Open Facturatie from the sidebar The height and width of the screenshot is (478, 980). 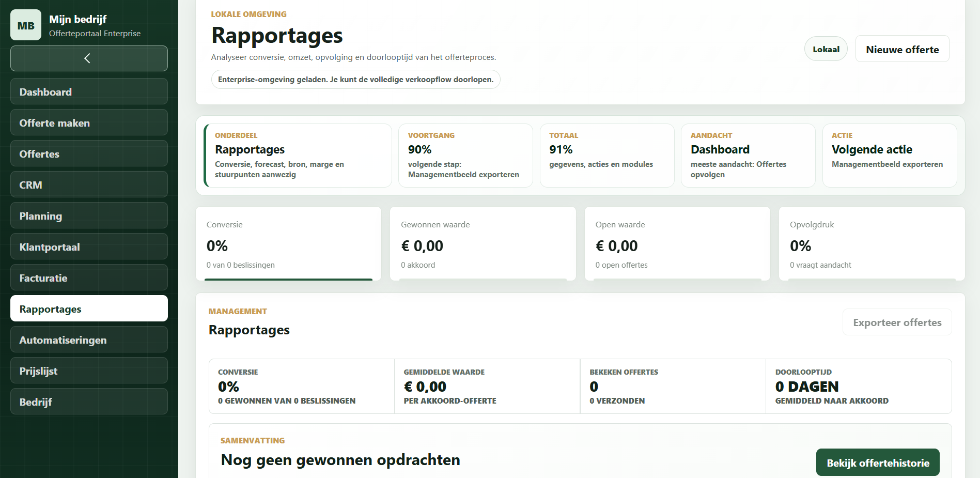89,277
